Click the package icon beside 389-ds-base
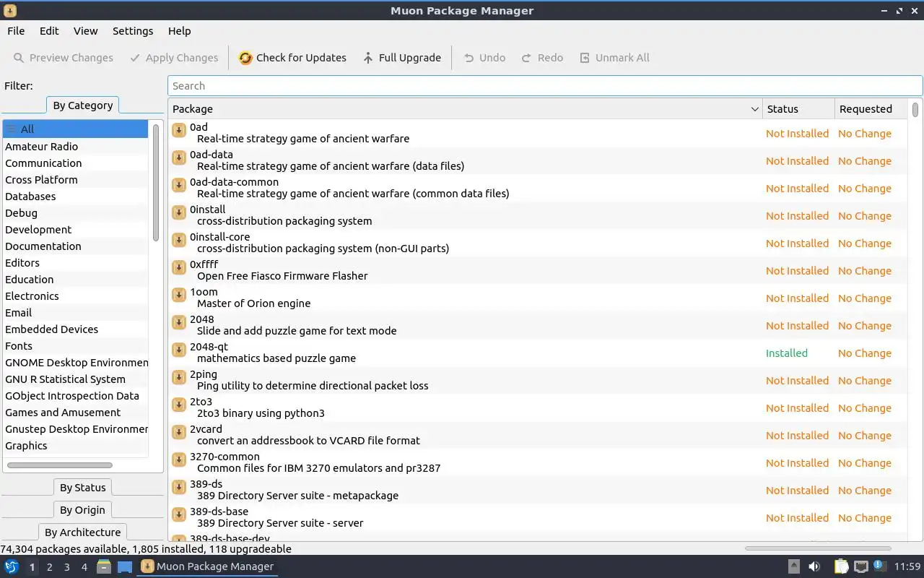Viewport: 924px width, 578px height. 179,514
